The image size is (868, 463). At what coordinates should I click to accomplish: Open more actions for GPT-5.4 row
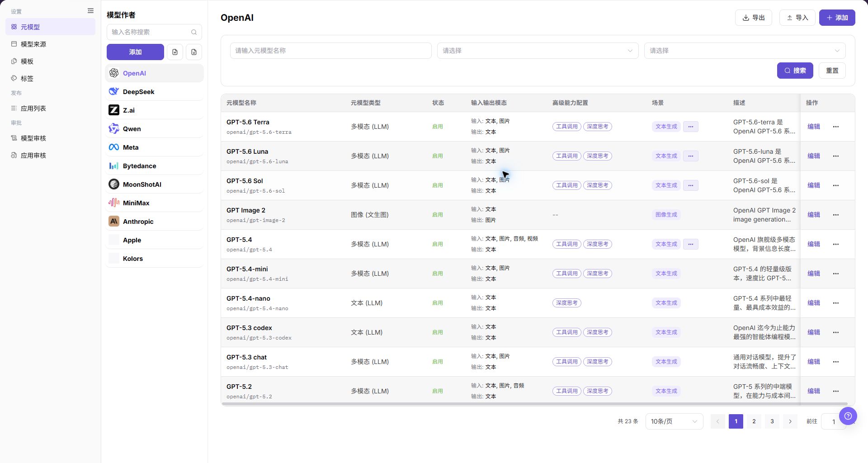pyautogui.click(x=836, y=244)
